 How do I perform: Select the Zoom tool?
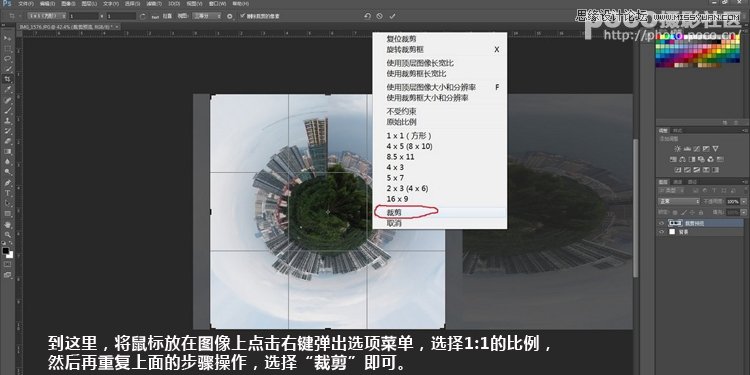8,234
